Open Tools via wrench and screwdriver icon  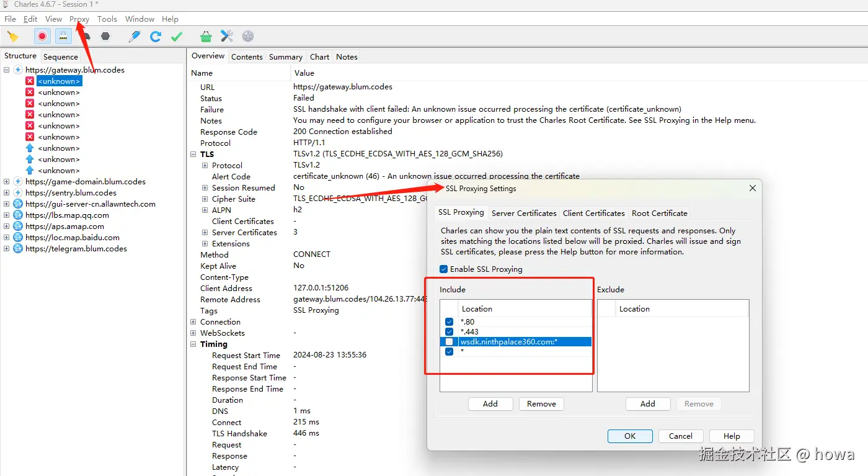(227, 37)
